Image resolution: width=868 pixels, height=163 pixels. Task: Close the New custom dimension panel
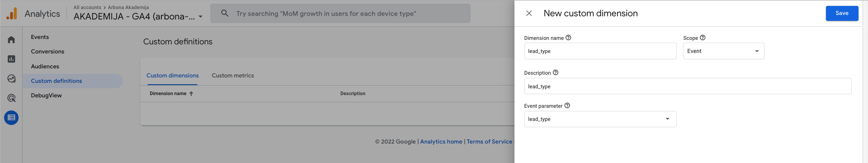529,13
